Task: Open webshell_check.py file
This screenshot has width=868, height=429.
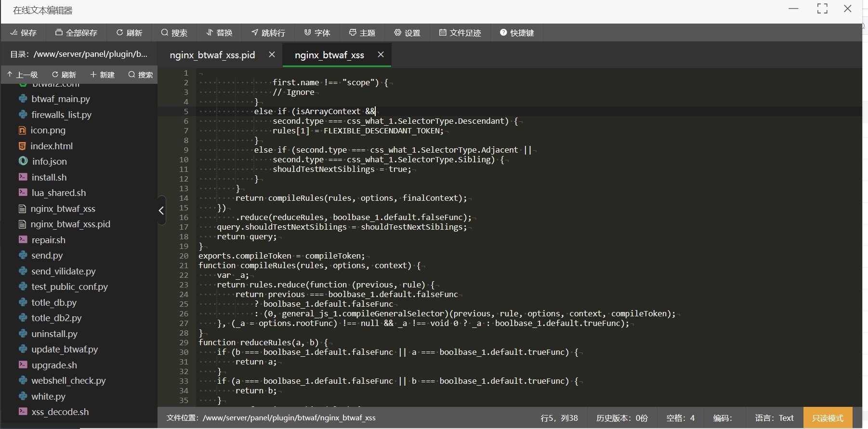Action: [68, 380]
